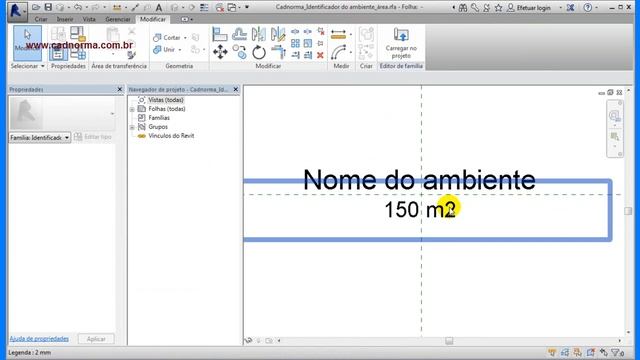Switch to the Inserir ribbon tab
640x360 pixels.
[x=65, y=19]
